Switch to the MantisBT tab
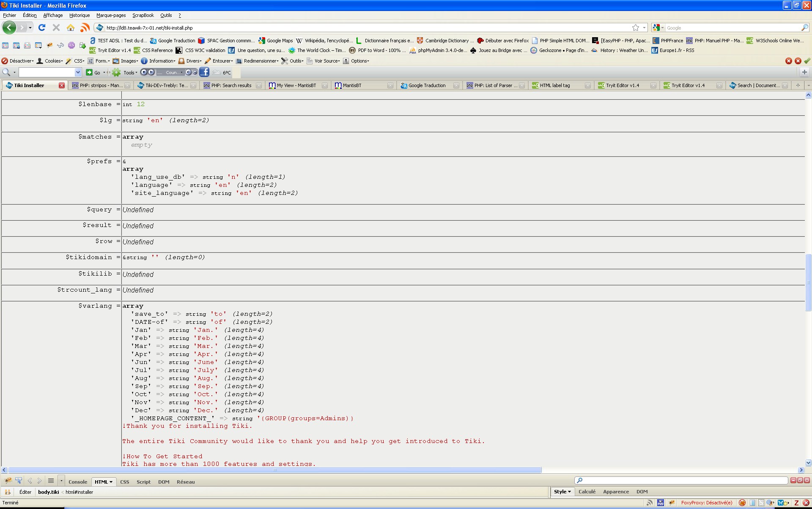The image size is (812, 509). (x=351, y=85)
